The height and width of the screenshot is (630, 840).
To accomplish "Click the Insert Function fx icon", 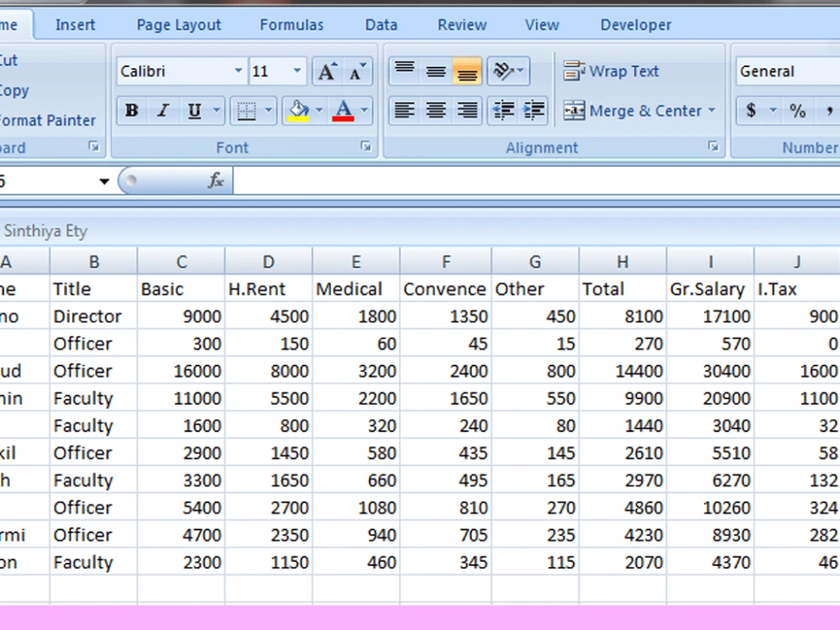I will (x=215, y=181).
